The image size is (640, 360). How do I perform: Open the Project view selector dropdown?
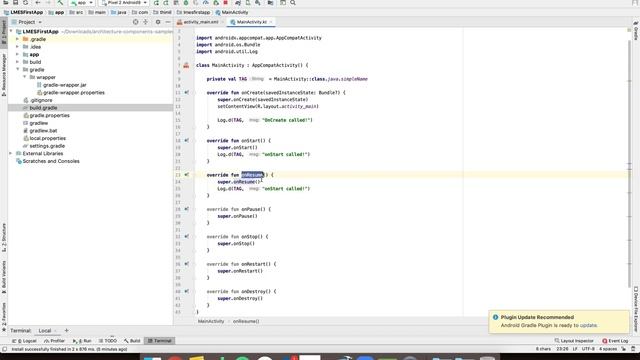coord(27,22)
